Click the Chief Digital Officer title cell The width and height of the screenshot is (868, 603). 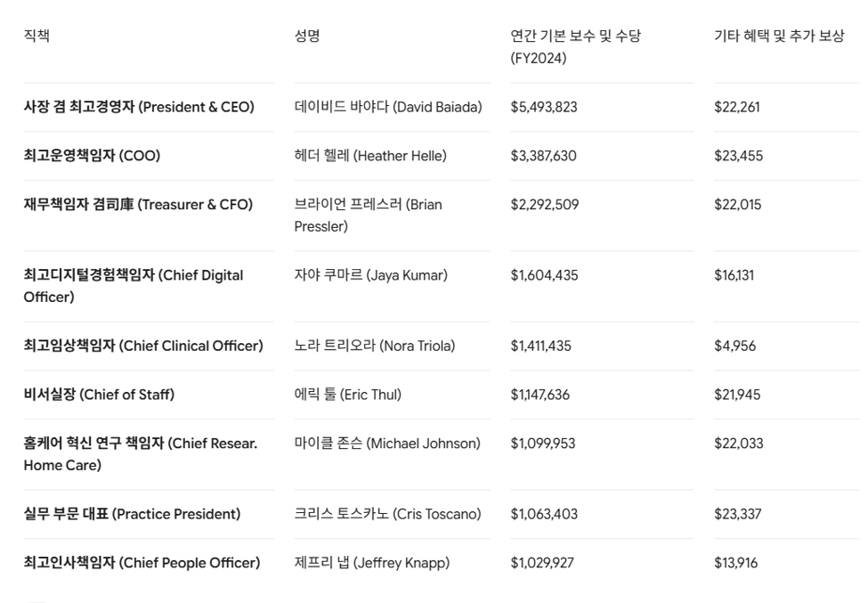(134, 286)
